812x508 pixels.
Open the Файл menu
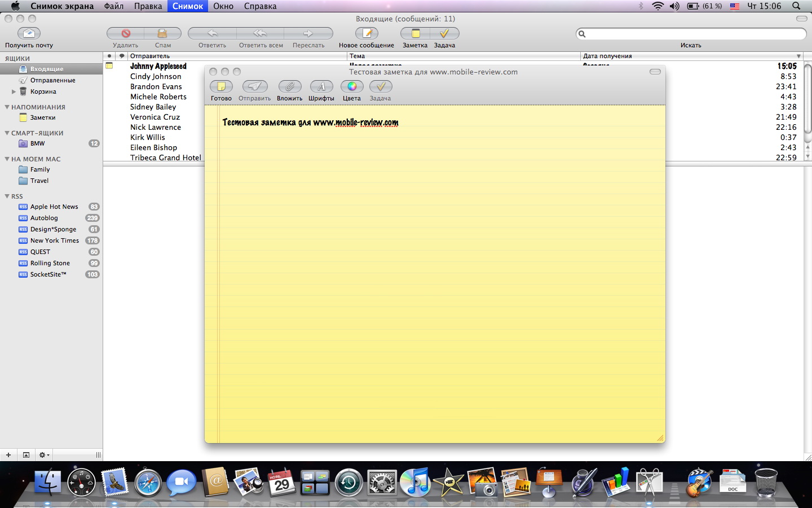point(114,6)
